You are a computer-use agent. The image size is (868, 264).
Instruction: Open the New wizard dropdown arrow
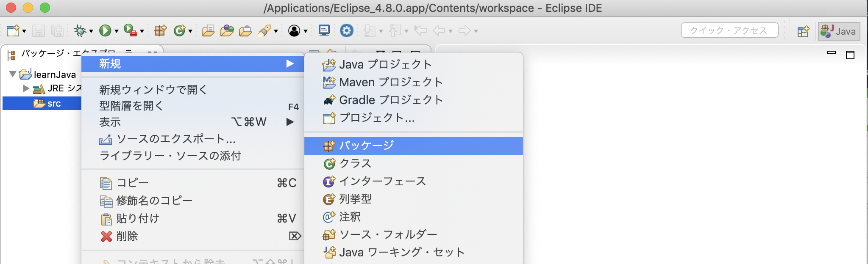coord(24,31)
